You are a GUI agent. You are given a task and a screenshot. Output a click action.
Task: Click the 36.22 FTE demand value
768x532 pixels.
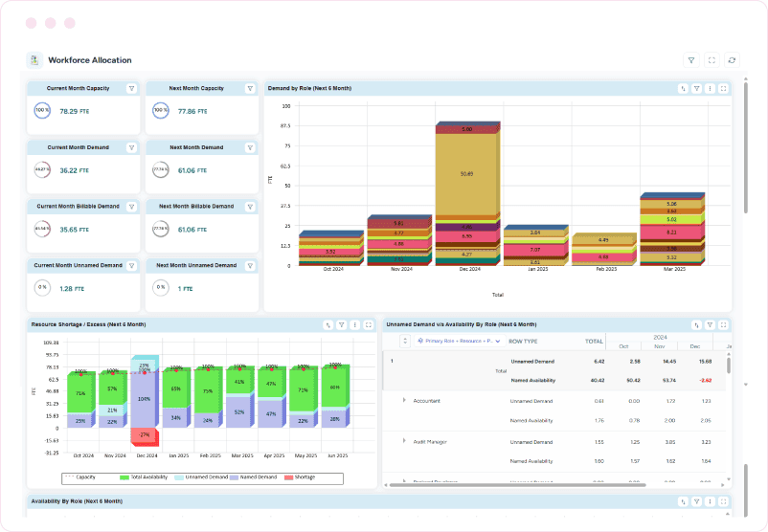point(75,171)
